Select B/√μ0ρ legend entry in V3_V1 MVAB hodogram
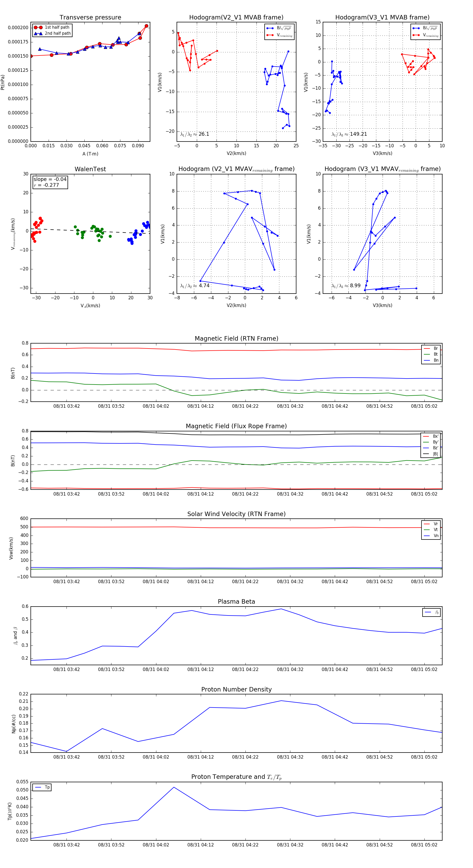473x868 pixels. tap(425, 28)
